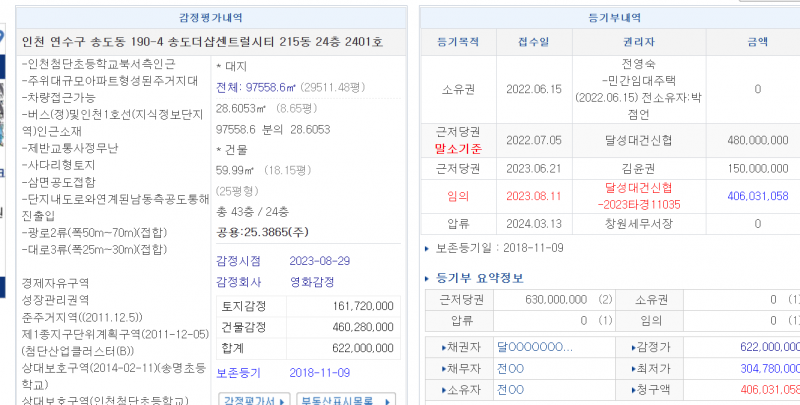Click the 채권자 name link 달OOOOOOO...
The image size is (800, 405).
click(535, 347)
